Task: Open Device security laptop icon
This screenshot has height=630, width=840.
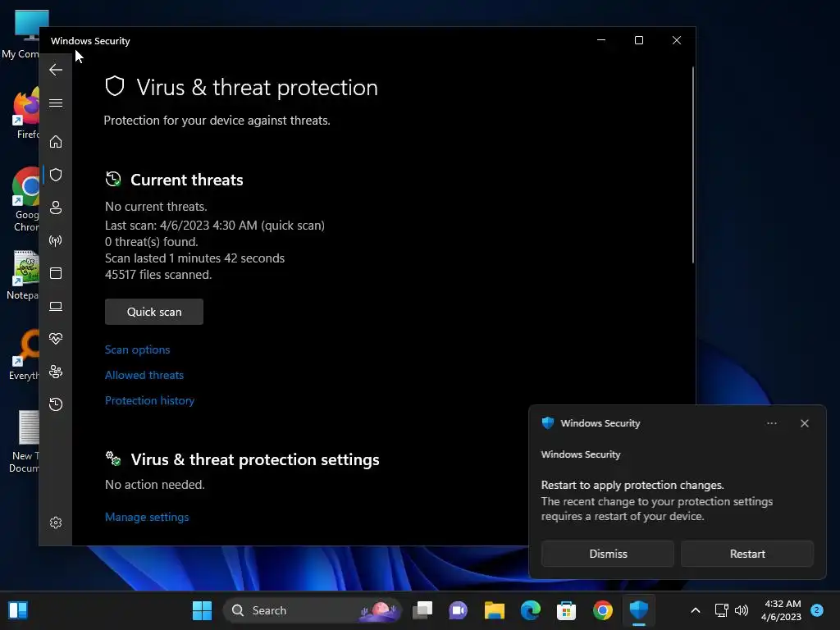Action: 56,306
